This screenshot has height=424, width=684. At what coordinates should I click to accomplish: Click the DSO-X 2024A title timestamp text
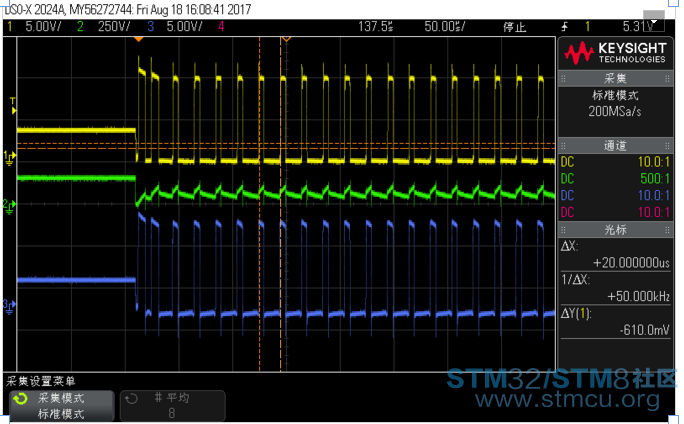127,9
